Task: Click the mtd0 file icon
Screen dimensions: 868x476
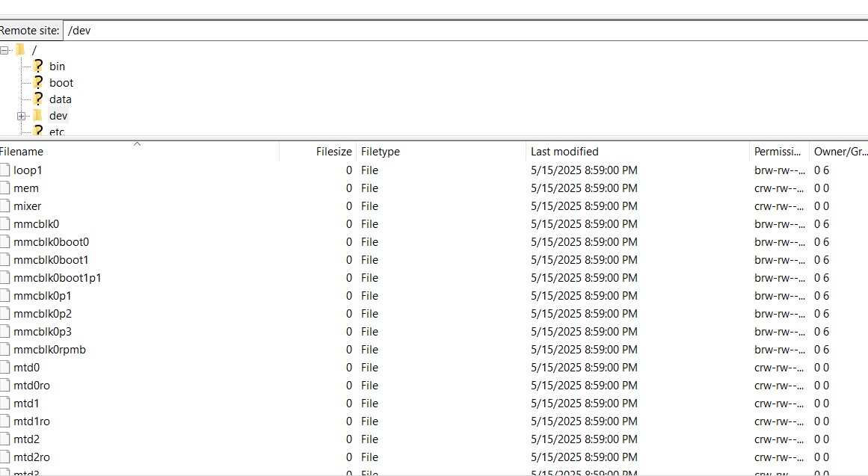Action: click(5, 368)
